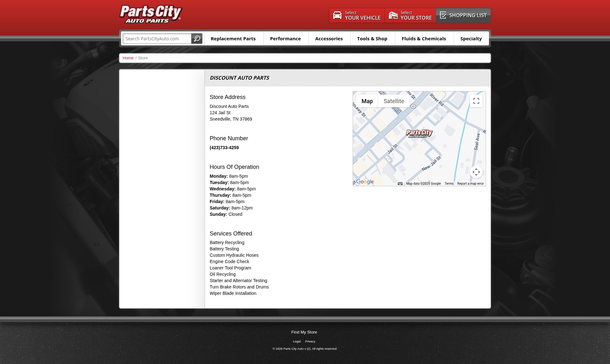Click the Store breadcrumb text

(x=143, y=58)
